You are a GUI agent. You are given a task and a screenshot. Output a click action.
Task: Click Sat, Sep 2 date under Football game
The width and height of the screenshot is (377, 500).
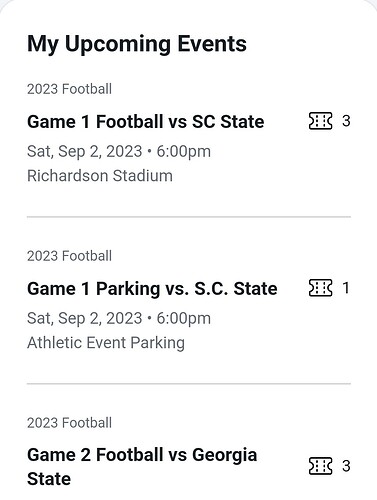pyautogui.click(x=85, y=152)
